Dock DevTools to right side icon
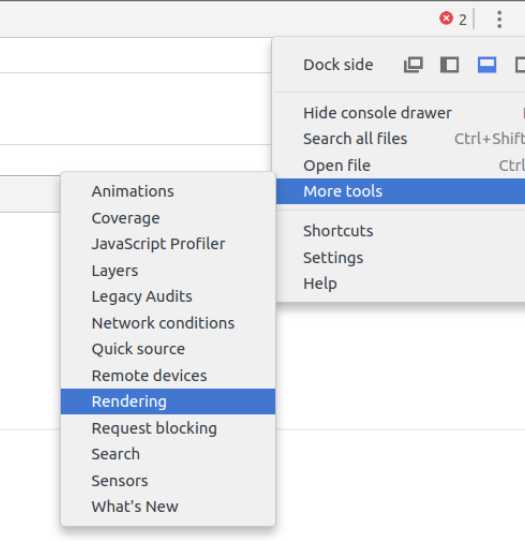The image size is (525, 541). [x=520, y=65]
